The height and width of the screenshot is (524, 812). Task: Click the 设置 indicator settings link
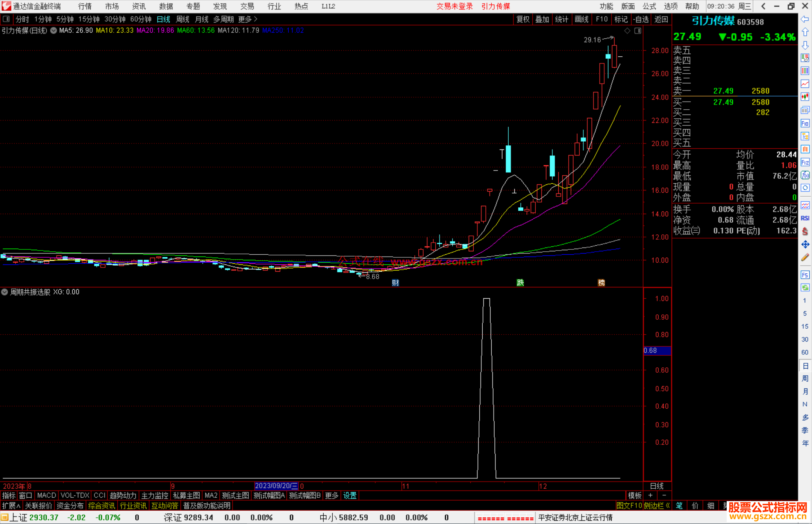[350, 495]
